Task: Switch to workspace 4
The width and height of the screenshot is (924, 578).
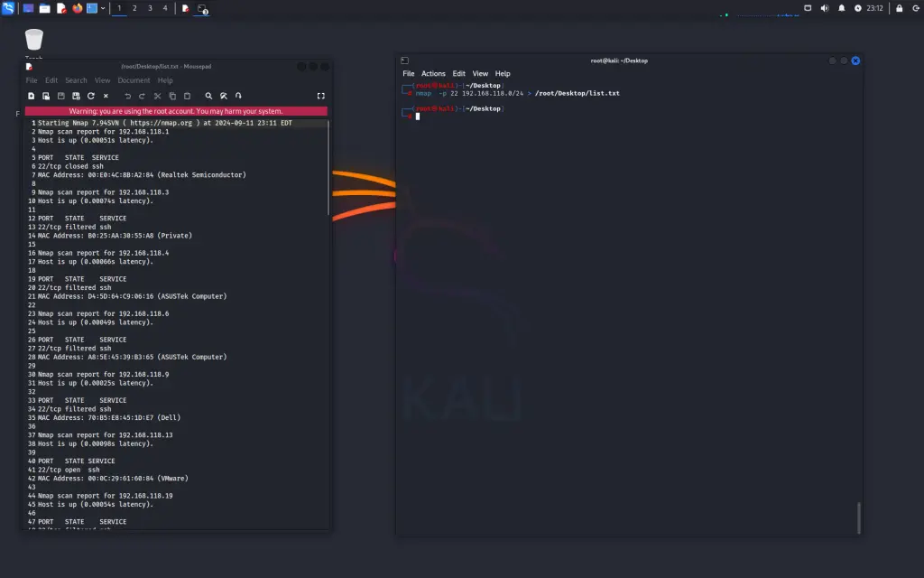Action: 164,8
